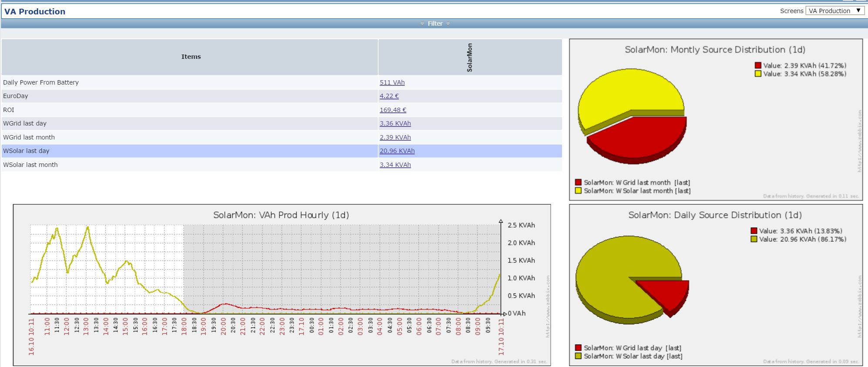The width and height of the screenshot is (868, 367).
Task: Select the EuroDay row label
Action: [x=15, y=96]
